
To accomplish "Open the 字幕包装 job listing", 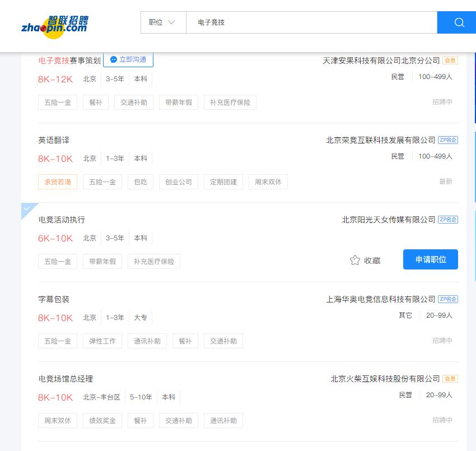I will coord(54,299).
